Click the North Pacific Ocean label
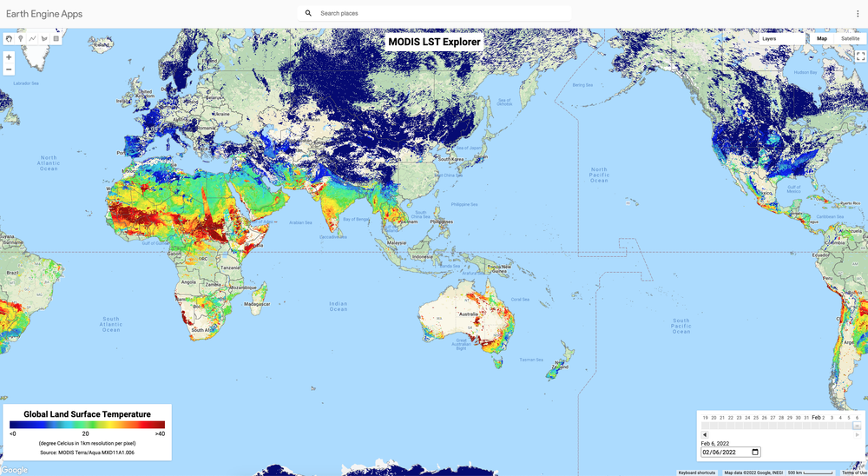The height and width of the screenshot is (476, 868). pyautogui.click(x=599, y=175)
